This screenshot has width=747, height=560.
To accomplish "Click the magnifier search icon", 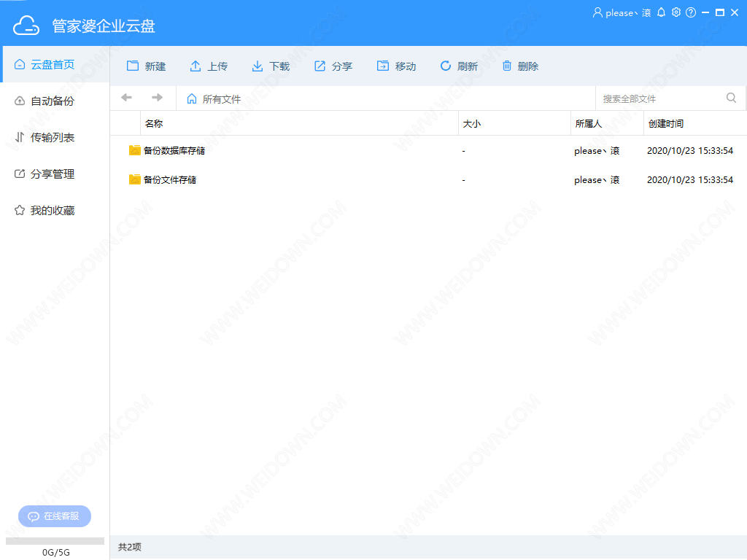I will coord(731,98).
